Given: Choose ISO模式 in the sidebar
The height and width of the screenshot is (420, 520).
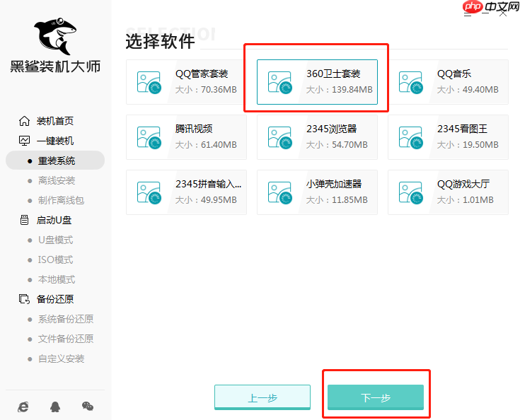Looking at the screenshot, I should tap(55, 259).
